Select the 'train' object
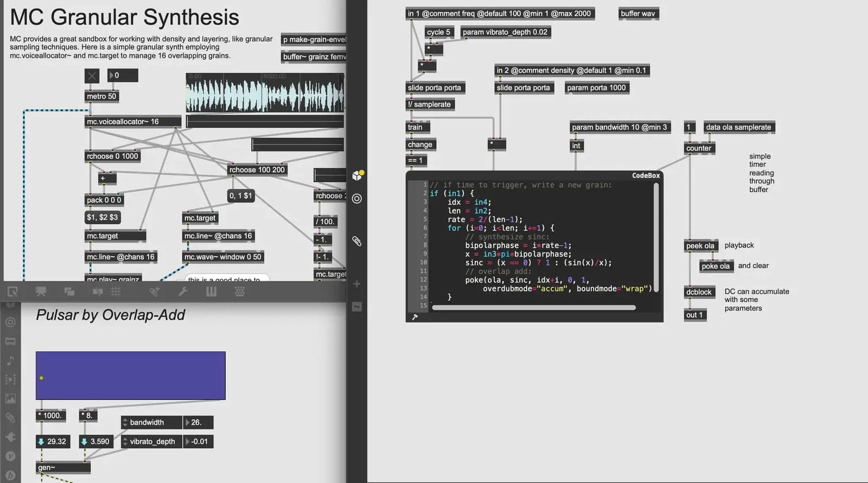Viewport: 868px width, 483px height. click(418, 127)
